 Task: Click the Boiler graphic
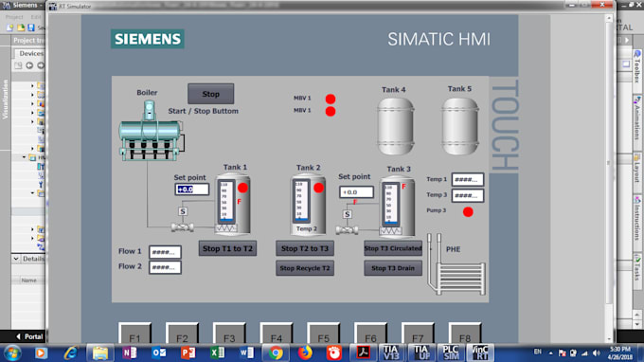click(151, 131)
